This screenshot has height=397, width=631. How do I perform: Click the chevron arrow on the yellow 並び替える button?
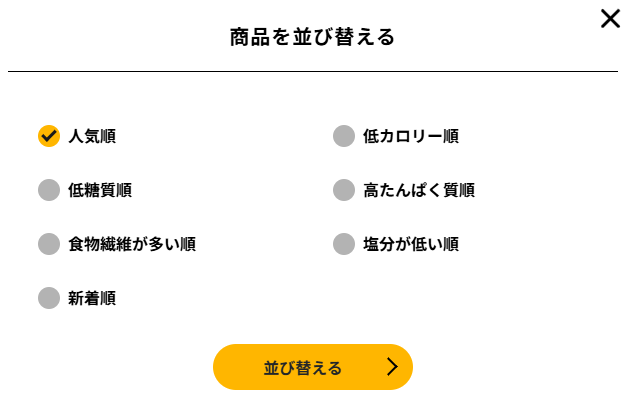(392, 366)
